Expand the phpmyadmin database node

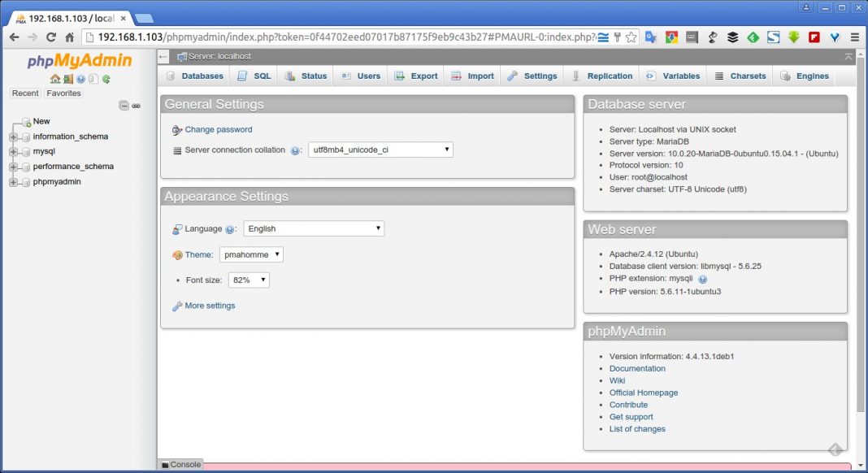pos(13,182)
